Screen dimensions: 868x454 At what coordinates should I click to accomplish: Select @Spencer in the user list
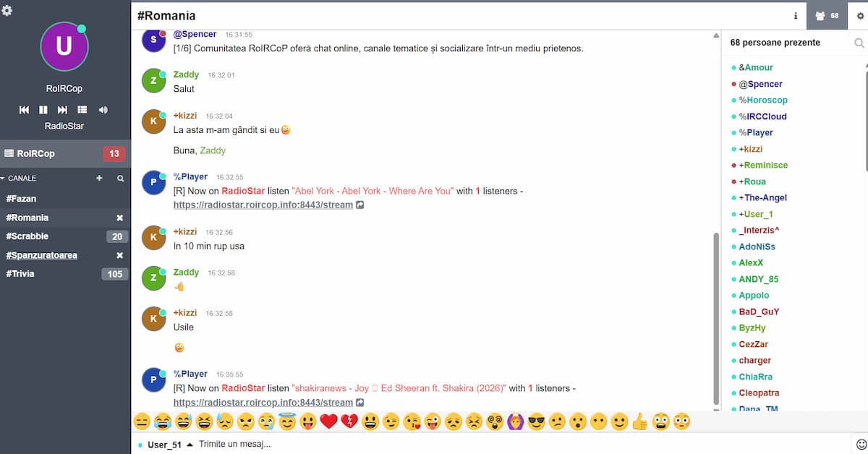tap(760, 84)
